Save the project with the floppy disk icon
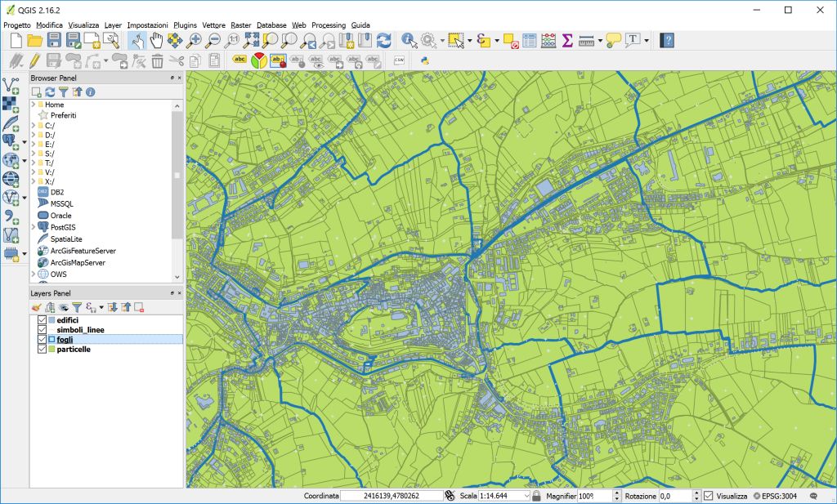The width and height of the screenshot is (837, 504). point(54,41)
